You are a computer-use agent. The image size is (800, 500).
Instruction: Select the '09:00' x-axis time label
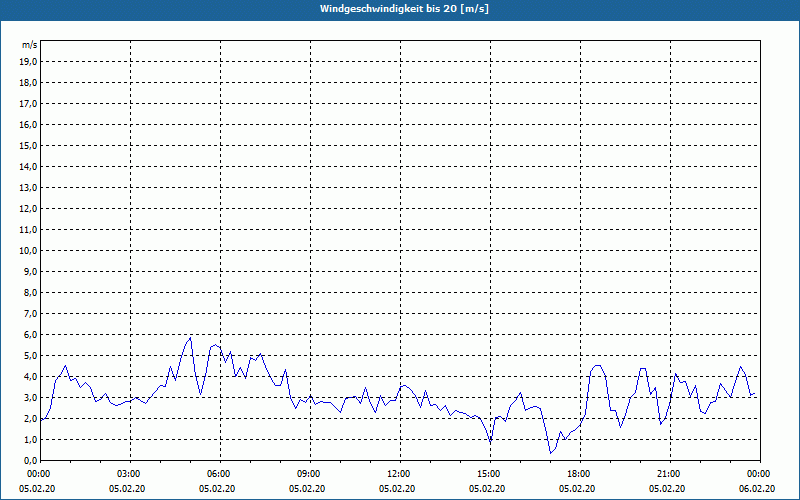point(311,474)
